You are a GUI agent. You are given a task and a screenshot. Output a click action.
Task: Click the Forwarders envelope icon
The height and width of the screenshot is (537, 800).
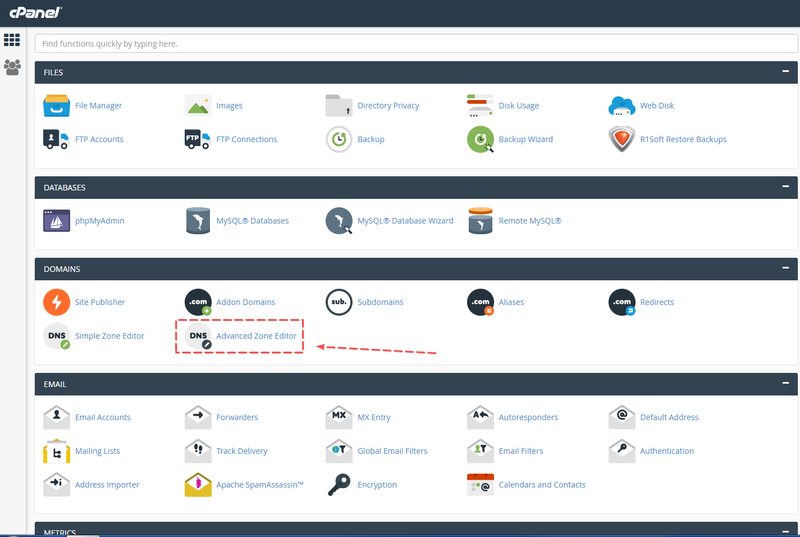point(198,417)
